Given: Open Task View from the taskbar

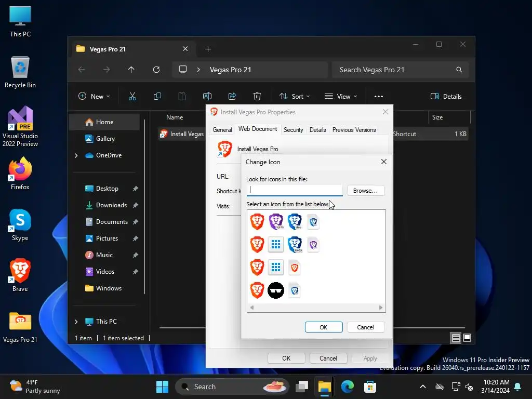Looking at the screenshot, I should pyautogui.click(x=302, y=387).
